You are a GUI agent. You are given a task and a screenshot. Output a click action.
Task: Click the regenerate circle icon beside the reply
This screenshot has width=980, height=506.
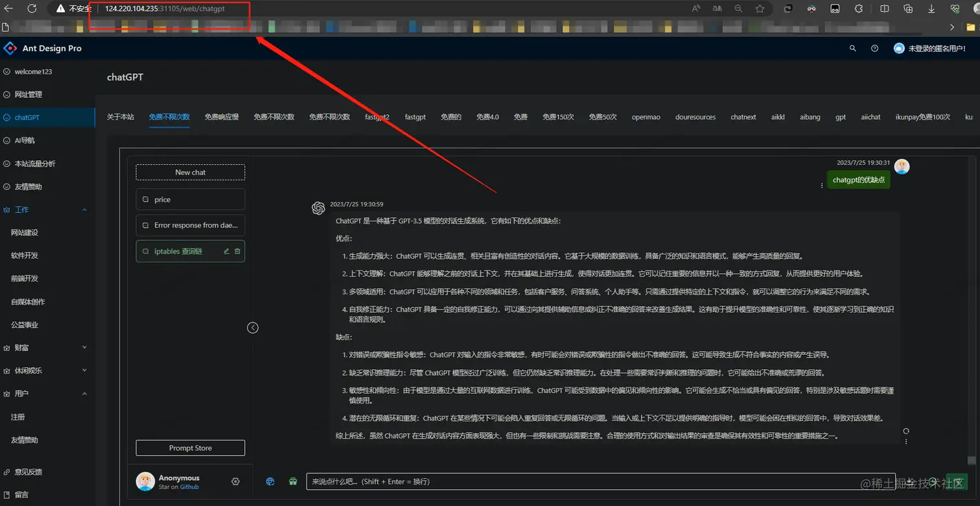pyautogui.click(x=906, y=431)
